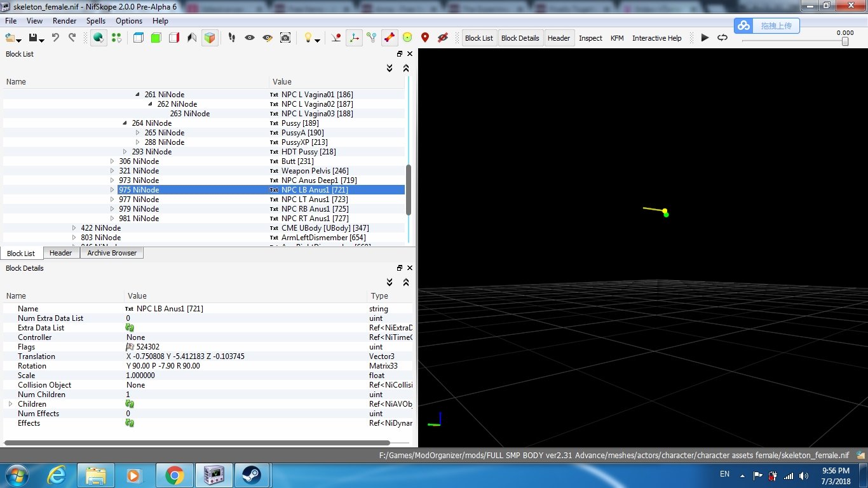Expand the Children row in Block Details
Viewport: 868px width, 488px height.
[x=10, y=404]
